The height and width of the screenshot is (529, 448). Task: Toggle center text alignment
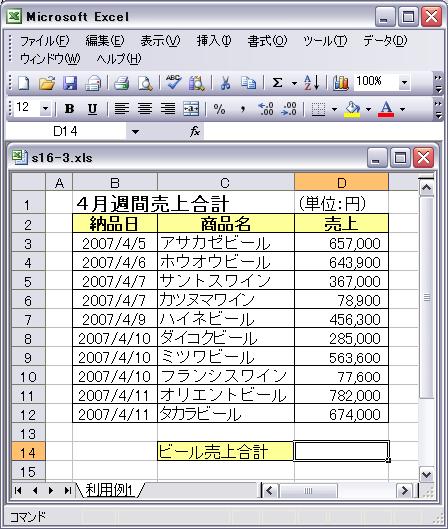pos(145,109)
